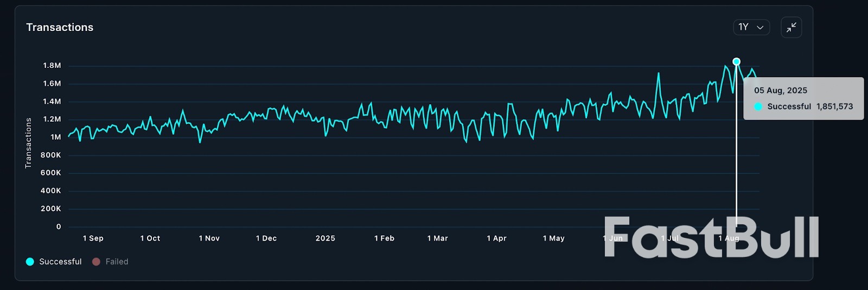Select the highlighted 05 Aug data point
The width and height of the screenshot is (868, 290).
[736, 61]
